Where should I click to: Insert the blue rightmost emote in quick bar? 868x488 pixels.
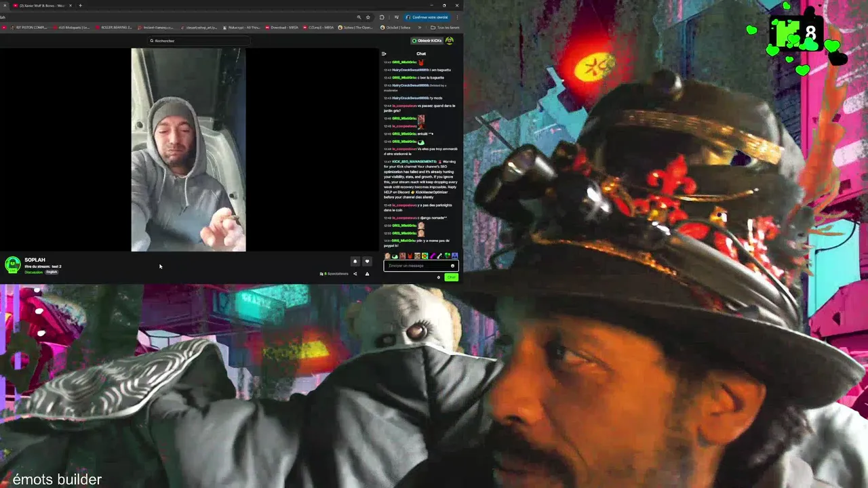[455, 256]
